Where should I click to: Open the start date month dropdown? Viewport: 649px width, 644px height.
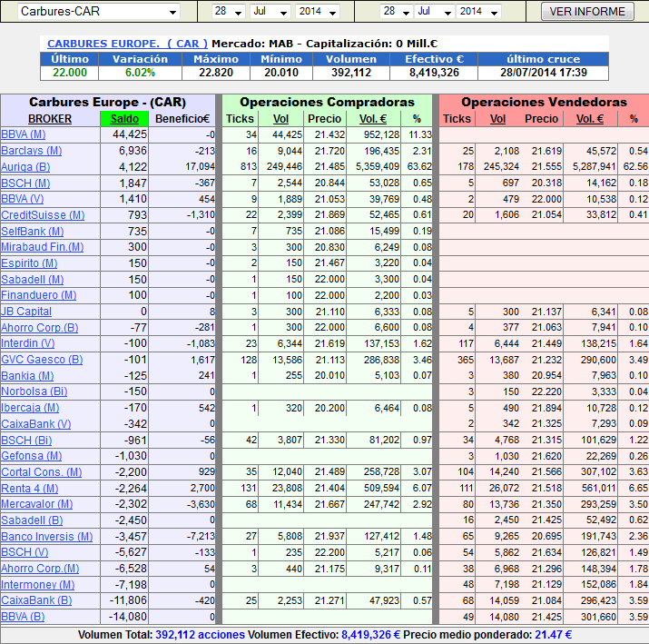click(x=270, y=12)
